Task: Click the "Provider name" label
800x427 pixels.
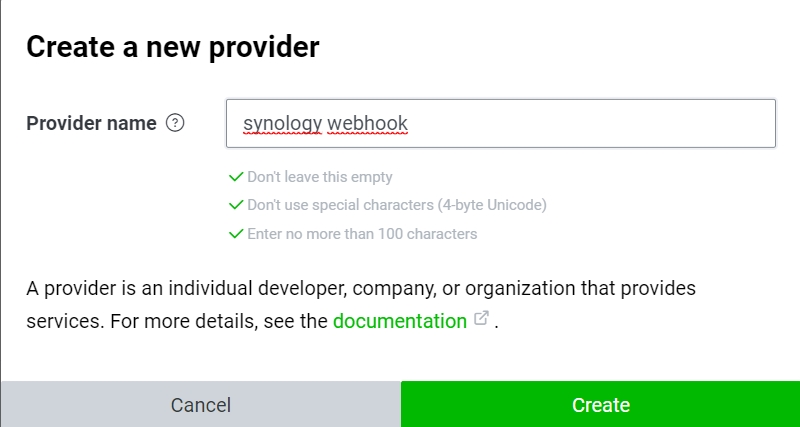Action: click(91, 123)
